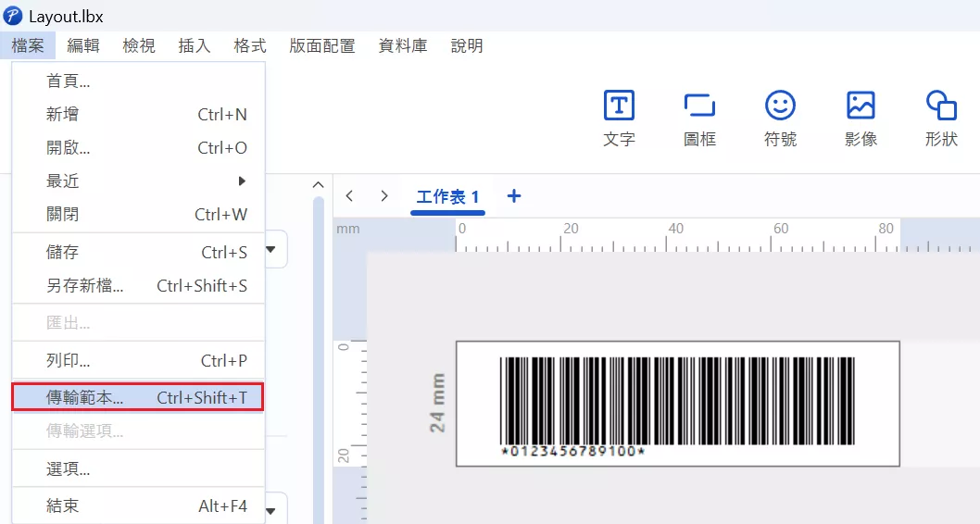Go to previous sheet with left arrow
980x524 pixels.
coord(349,196)
